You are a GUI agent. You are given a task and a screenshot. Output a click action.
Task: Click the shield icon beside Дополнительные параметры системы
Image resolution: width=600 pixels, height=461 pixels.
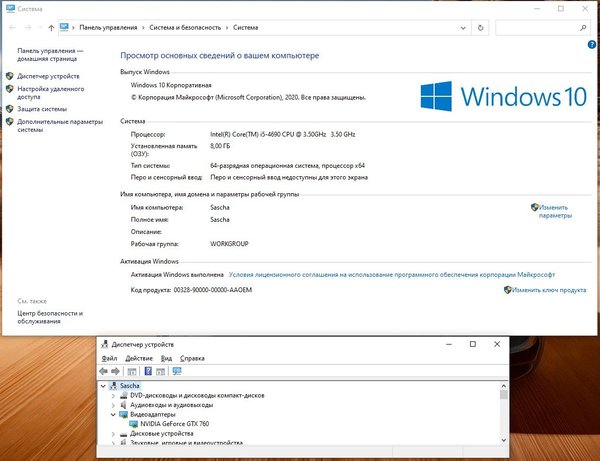[x=10, y=122]
